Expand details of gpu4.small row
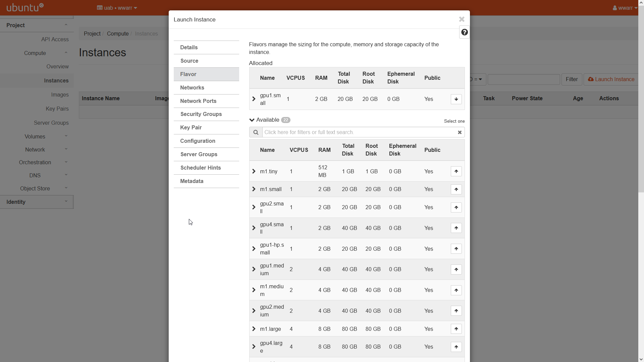This screenshot has height=362, width=644. pyautogui.click(x=254, y=228)
